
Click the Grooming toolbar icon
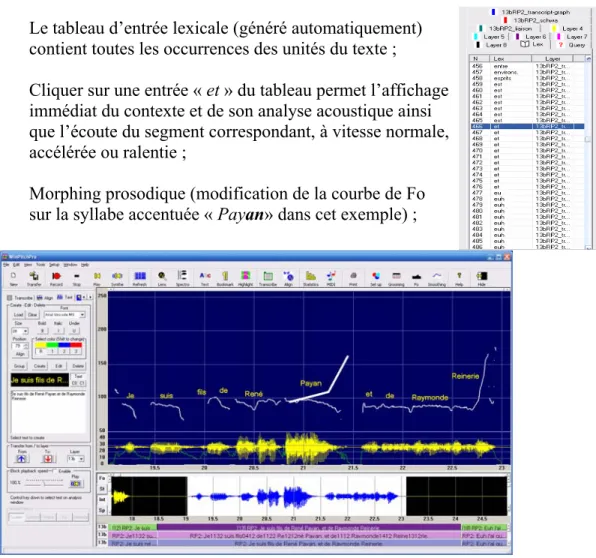396,278
